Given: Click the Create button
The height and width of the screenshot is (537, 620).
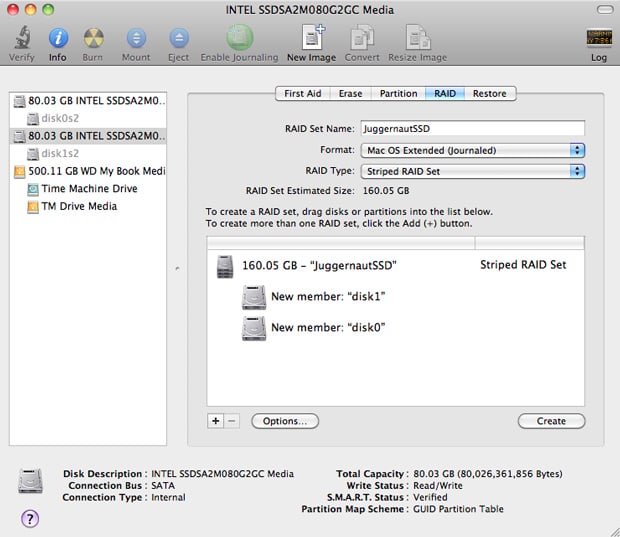Looking at the screenshot, I should 551,421.
